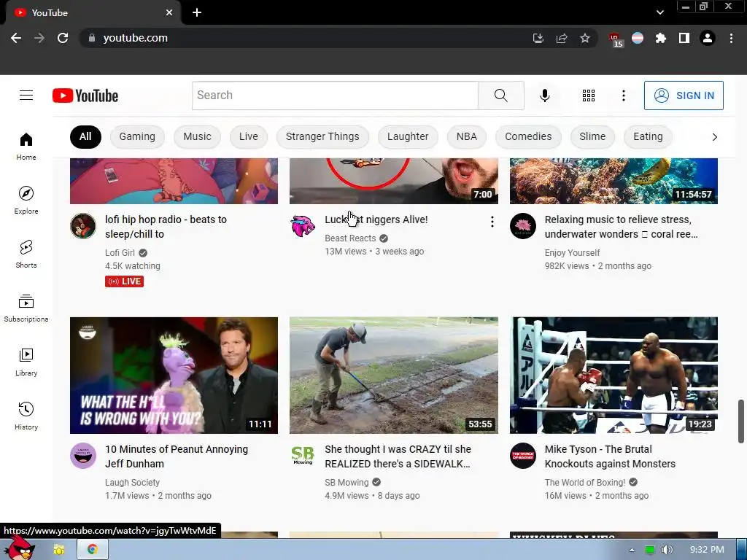Open Enjoy Yourself channel avatar

[522, 226]
